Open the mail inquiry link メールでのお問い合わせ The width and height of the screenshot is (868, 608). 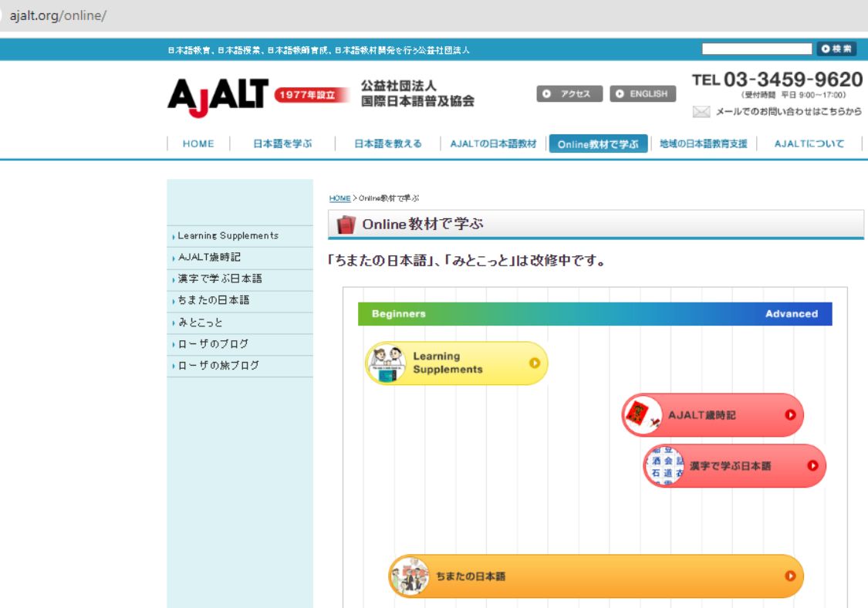click(x=789, y=112)
